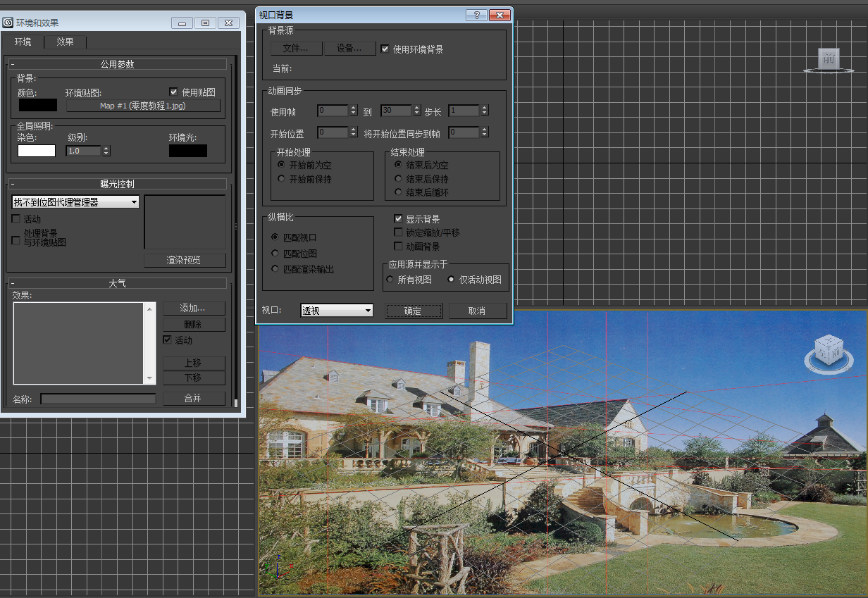Toggle the 使用贴图 checkbox
This screenshot has height=598, width=868.
(174, 92)
